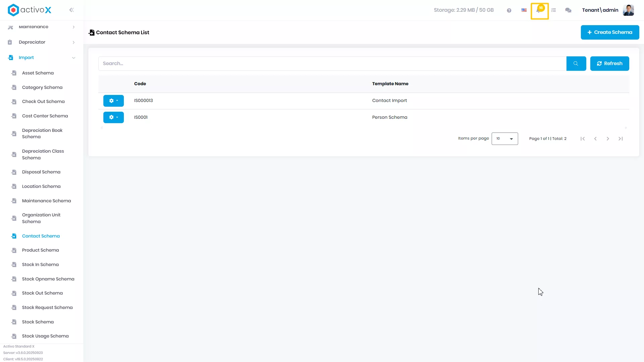Image resolution: width=644 pixels, height=362 pixels.
Task: Jump to last page arrow
Action: pyautogui.click(x=621, y=139)
